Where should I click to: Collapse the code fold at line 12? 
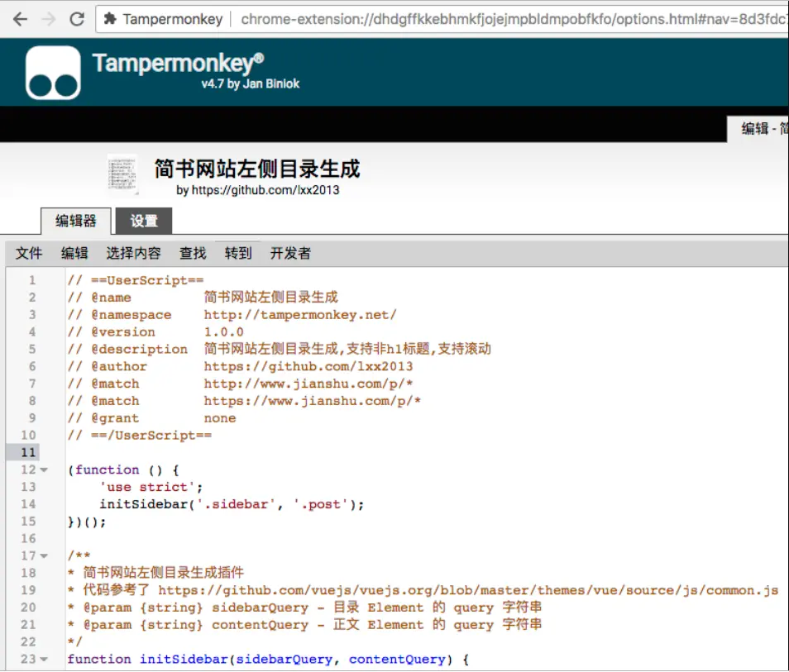coord(44,470)
